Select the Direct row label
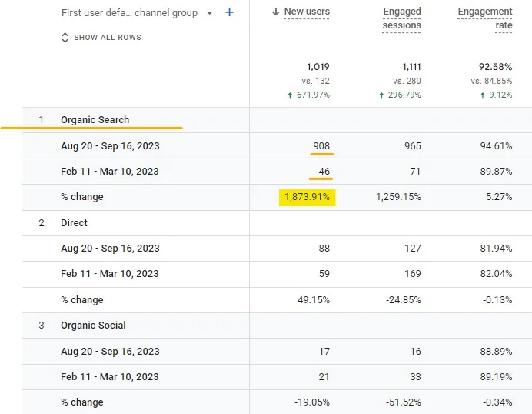The width and height of the screenshot is (532, 414). pyautogui.click(x=74, y=223)
